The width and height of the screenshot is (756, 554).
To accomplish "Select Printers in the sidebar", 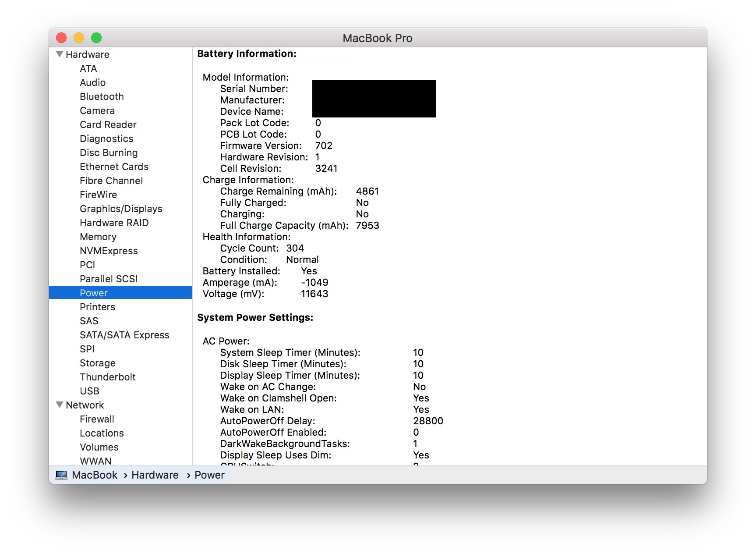I will [98, 307].
